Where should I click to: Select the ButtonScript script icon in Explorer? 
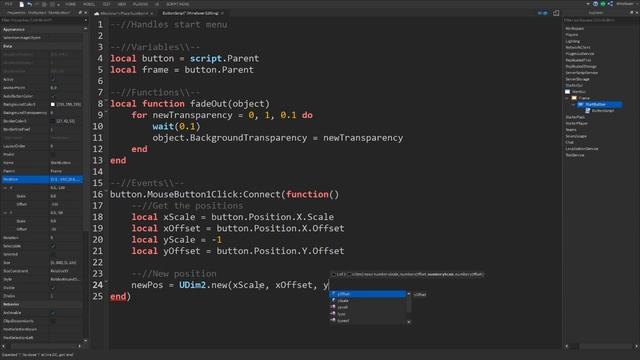(588, 111)
